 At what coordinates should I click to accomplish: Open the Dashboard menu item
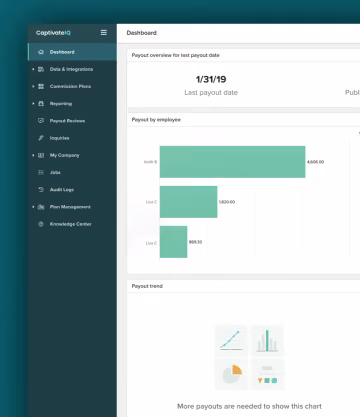(72, 52)
